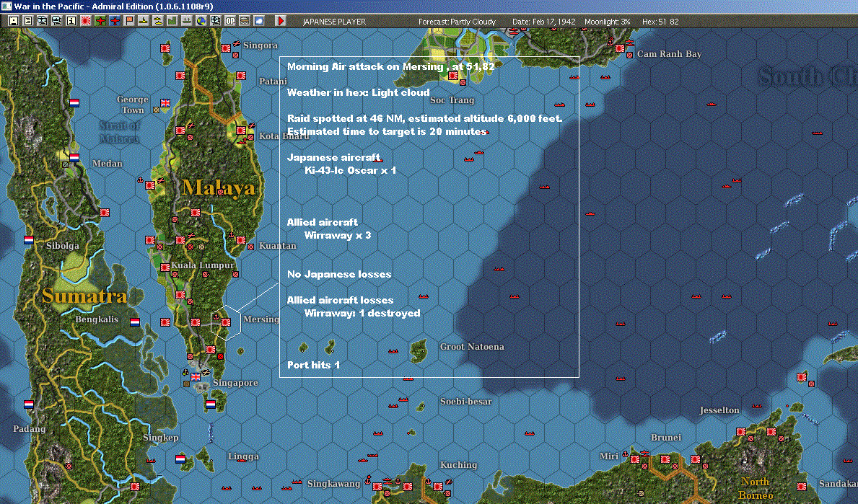Click the 'Raid spotted at 46 NM' line
This screenshot has width=858, height=504.
pyautogui.click(x=424, y=118)
